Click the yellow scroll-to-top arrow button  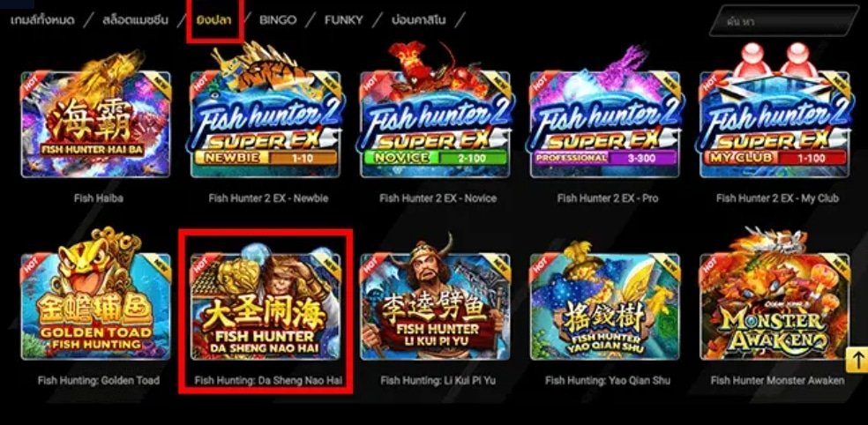pyautogui.click(x=857, y=360)
